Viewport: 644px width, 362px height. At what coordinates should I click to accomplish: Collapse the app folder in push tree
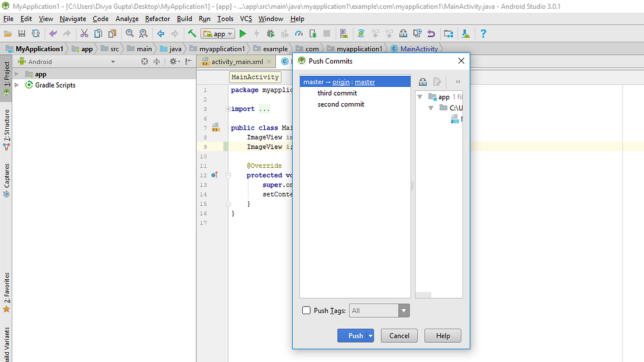click(421, 97)
